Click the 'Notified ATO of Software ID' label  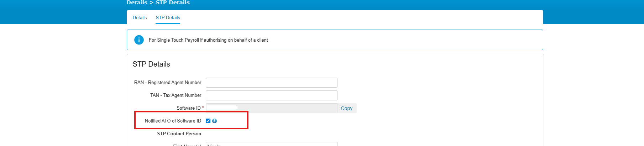pos(173,121)
